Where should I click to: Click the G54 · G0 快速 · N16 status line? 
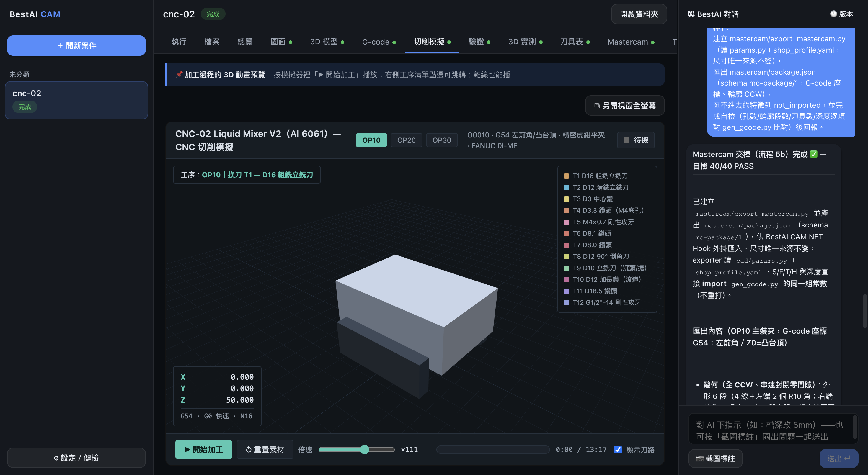[216, 416]
